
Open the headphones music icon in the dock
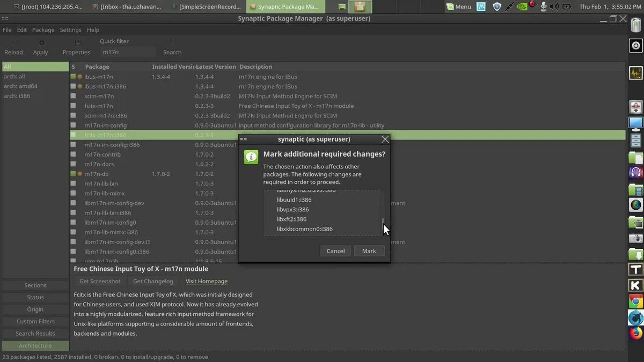point(636,173)
